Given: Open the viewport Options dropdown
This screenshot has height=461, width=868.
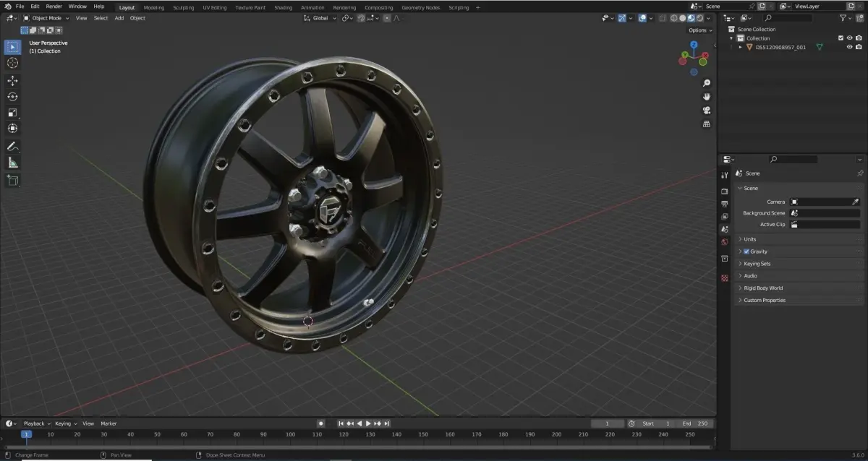Looking at the screenshot, I should [699, 30].
